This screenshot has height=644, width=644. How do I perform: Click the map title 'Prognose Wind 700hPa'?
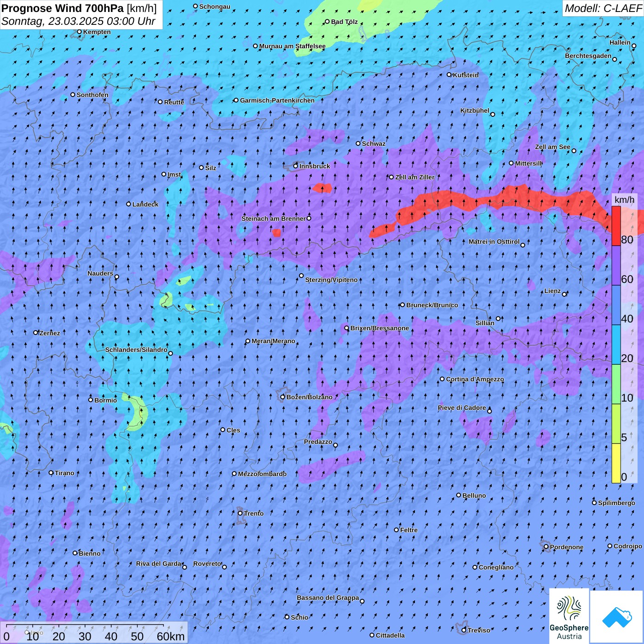63,8
